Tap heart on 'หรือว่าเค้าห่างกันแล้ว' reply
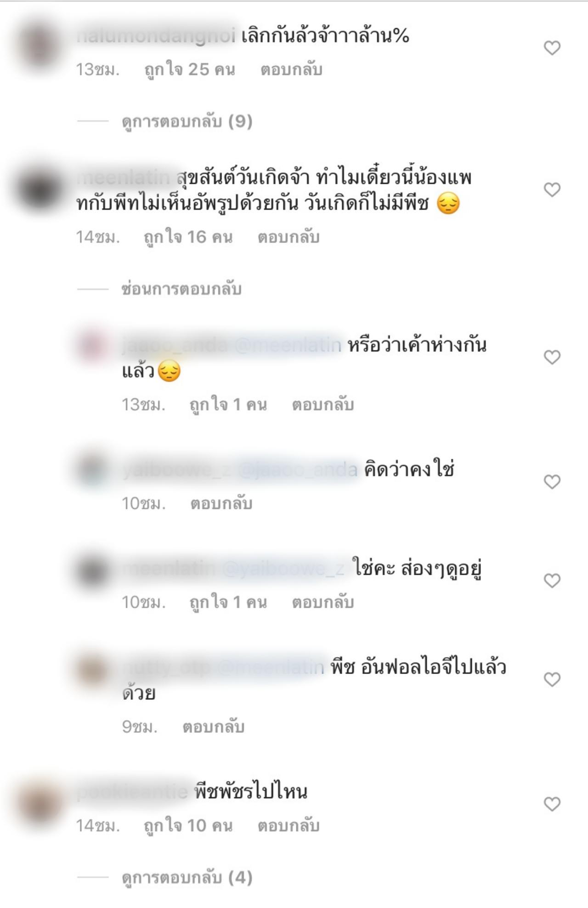Viewport: 588px width, 908px height. point(552,357)
